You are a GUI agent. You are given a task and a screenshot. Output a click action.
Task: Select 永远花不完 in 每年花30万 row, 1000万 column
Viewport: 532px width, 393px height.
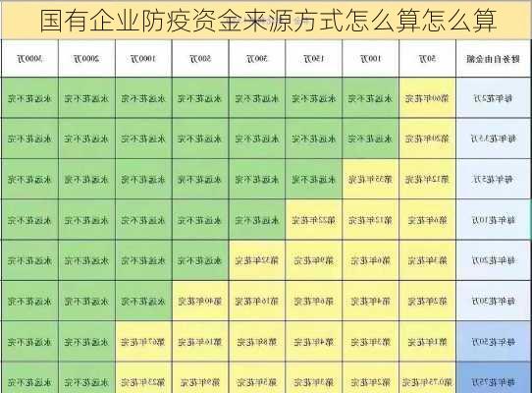tap(143, 301)
